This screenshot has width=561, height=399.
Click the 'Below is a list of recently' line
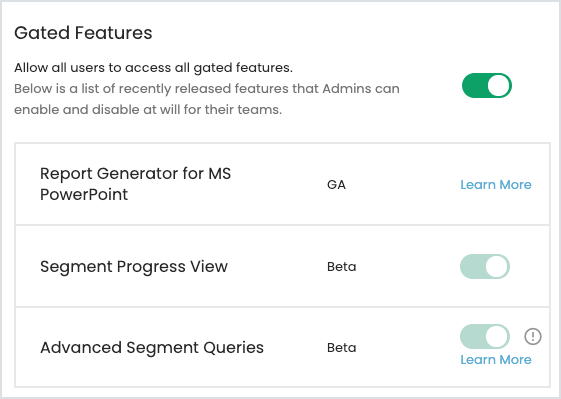207,88
